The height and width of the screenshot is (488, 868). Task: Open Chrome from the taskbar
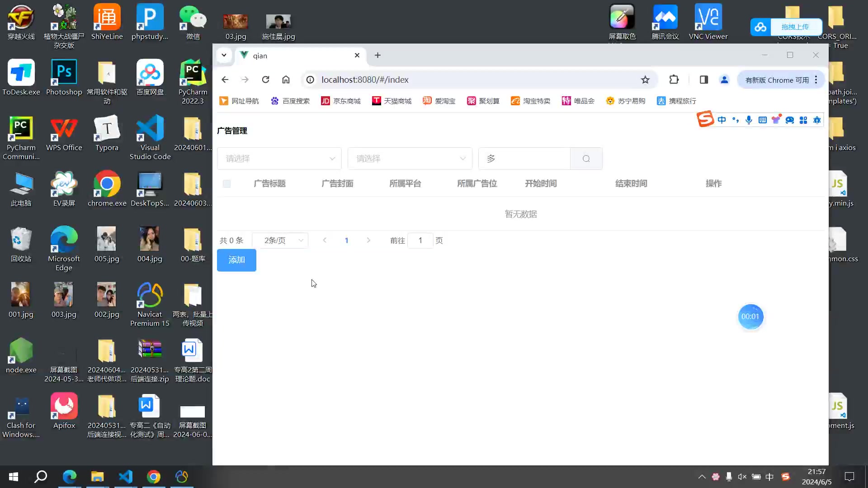point(154,477)
